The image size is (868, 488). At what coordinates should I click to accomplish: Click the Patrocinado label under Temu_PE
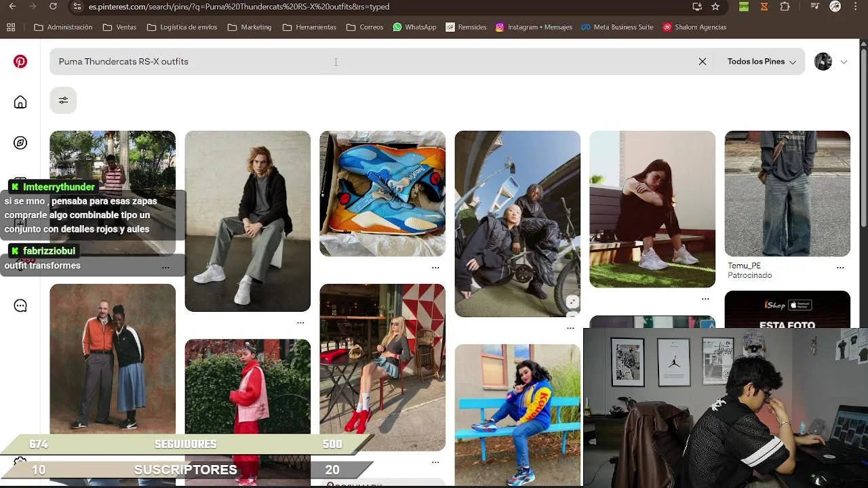point(749,275)
